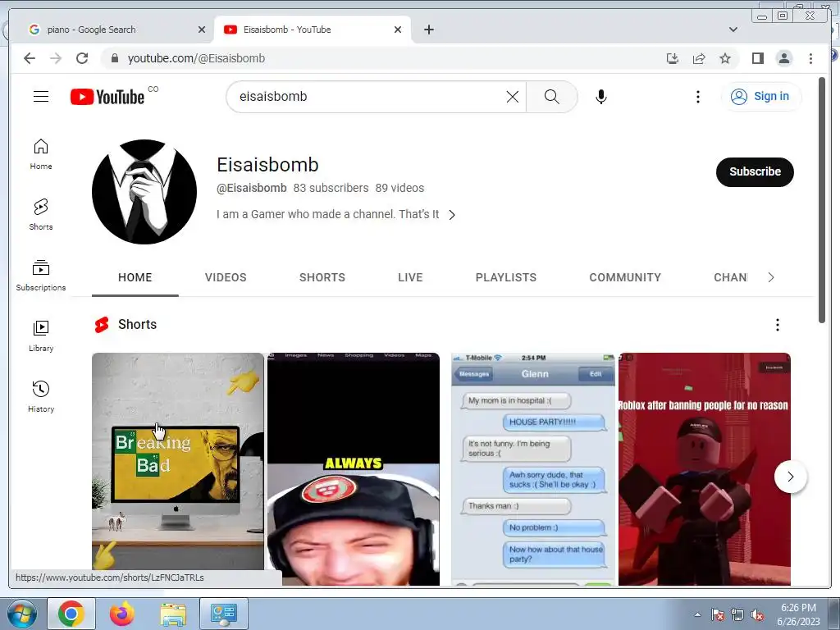Open a new browser tab
The width and height of the screenshot is (840, 630).
coord(428,30)
